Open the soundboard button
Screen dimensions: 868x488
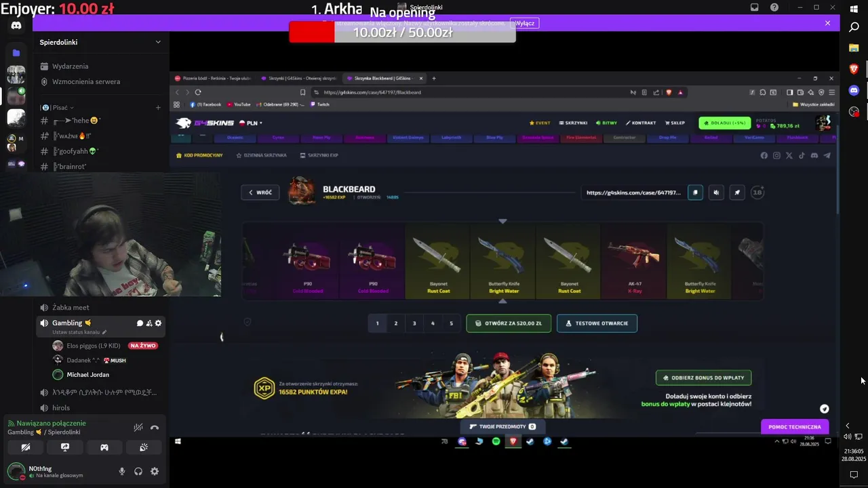[144, 447]
